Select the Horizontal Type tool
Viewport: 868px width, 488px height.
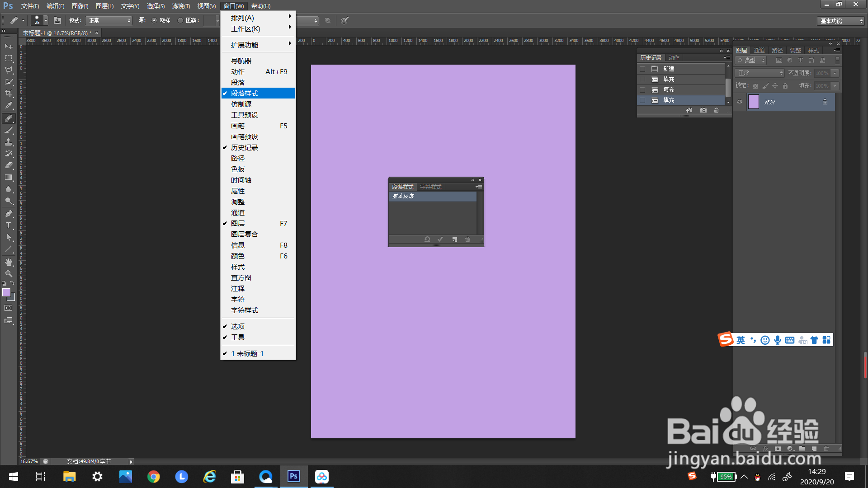tap(9, 225)
